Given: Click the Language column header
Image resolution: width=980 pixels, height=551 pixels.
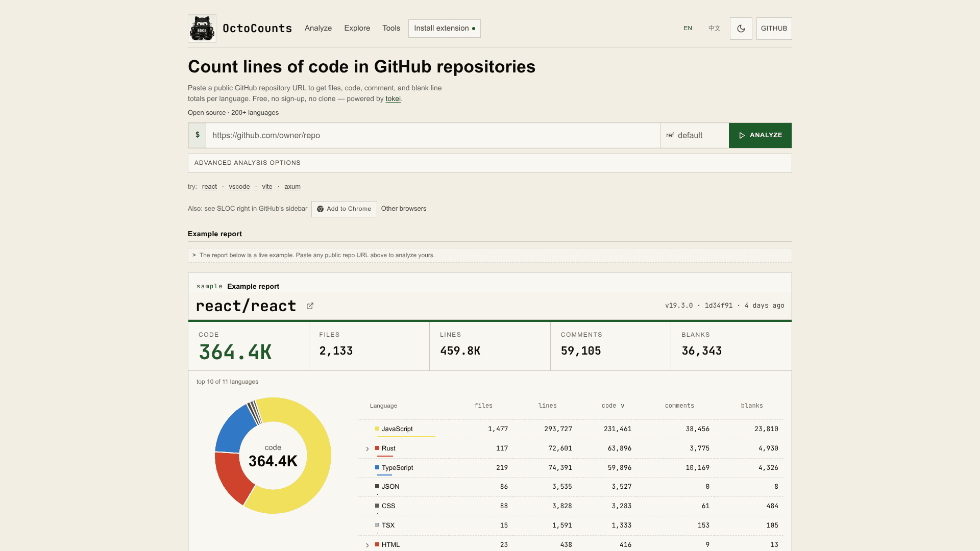Looking at the screenshot, I should (383, 406).
